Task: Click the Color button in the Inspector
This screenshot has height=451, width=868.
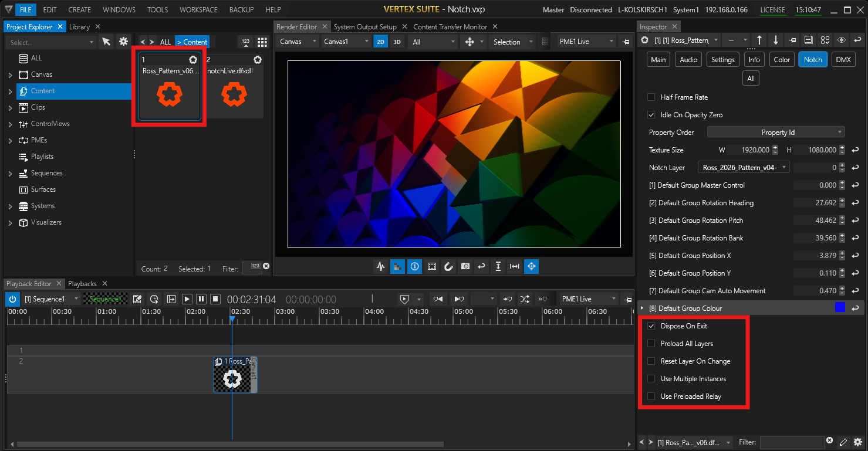Action: pyautogui.click(x=782, y=59)
